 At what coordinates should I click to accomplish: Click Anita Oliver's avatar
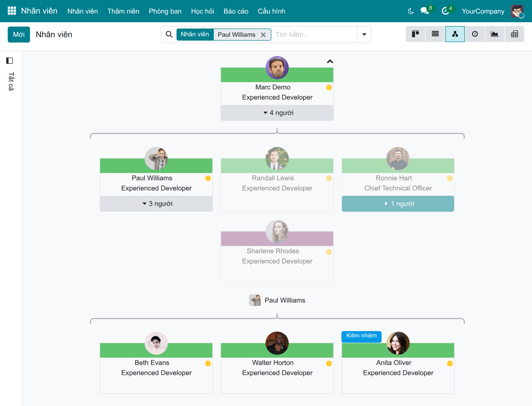click(x=398, y=343)
